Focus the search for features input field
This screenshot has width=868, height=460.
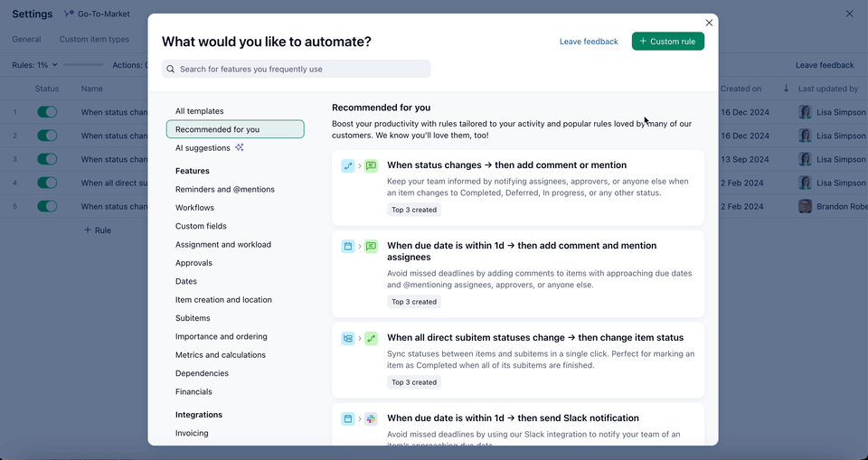click(298, 69)
